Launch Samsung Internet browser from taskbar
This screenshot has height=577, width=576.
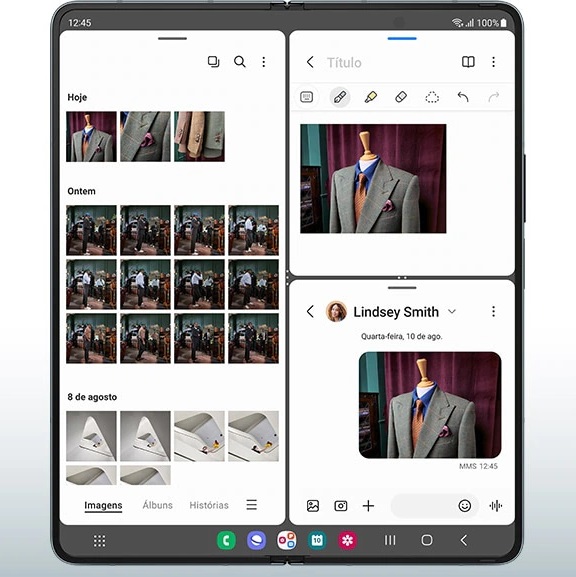click(257, 541)
